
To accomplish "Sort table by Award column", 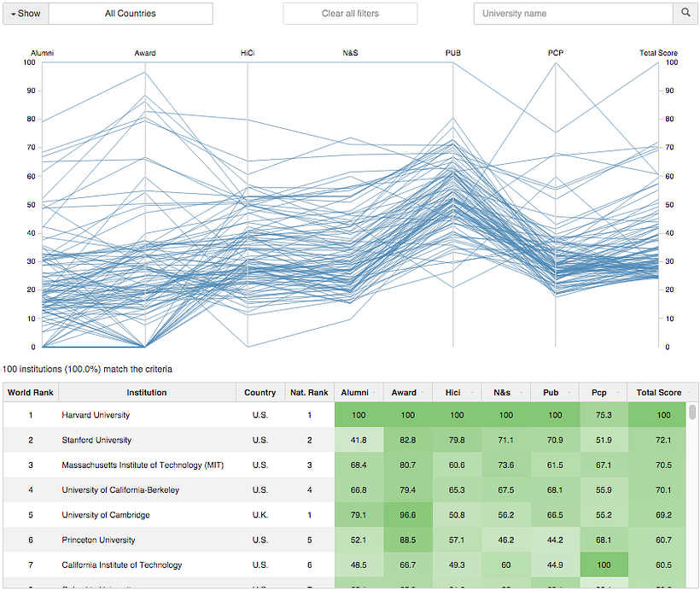I will tap(407, 392).
